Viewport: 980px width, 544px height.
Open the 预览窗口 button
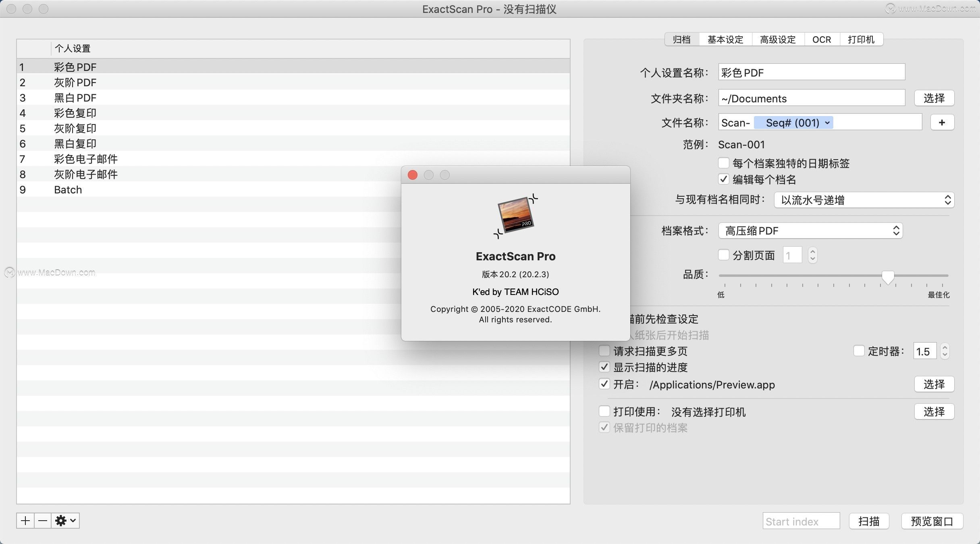click(x=932, y=521)
